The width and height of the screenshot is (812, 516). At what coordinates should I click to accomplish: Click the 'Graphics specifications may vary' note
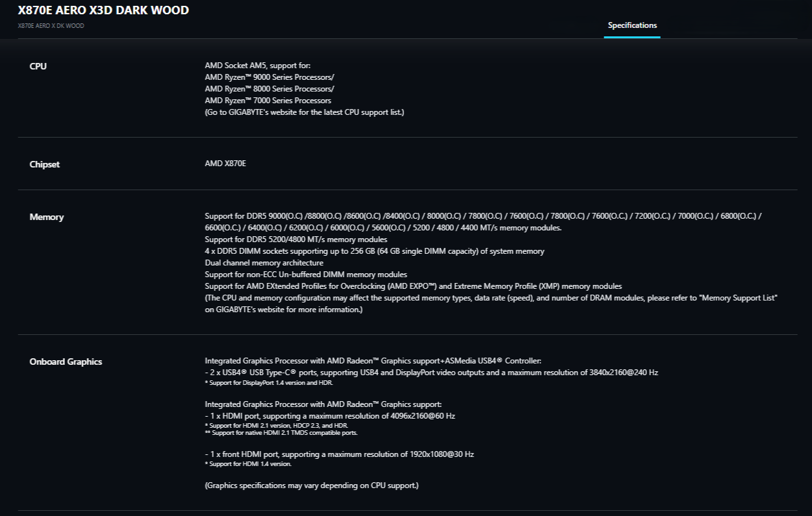point(312,485)
